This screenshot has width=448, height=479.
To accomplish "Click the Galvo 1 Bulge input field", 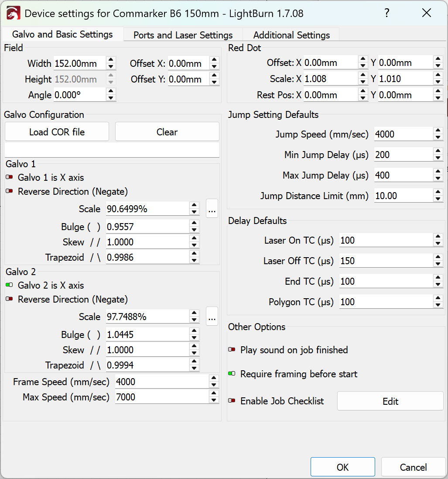I will point(147,227).
